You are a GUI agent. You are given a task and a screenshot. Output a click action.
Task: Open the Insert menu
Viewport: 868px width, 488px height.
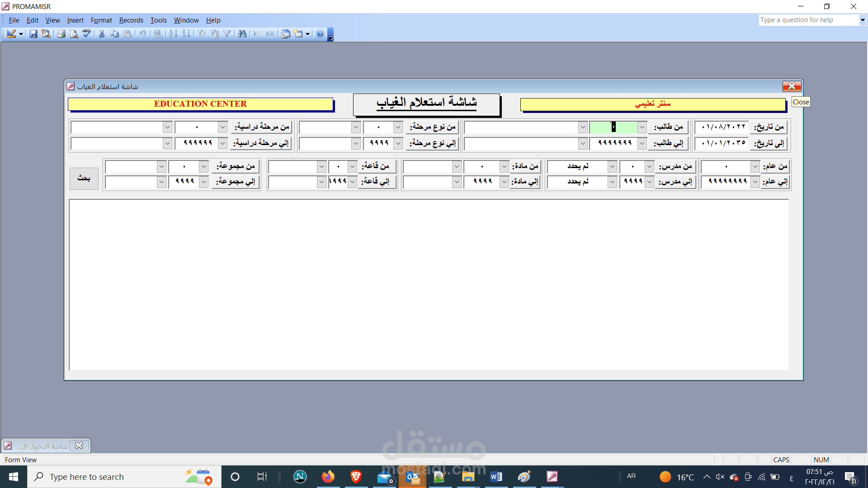[x=75, y=20]
